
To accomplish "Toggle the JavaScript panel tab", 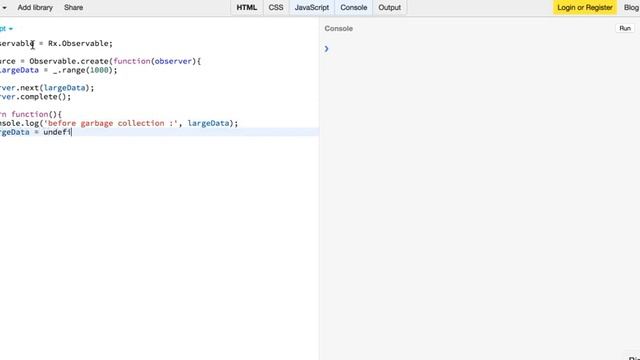I will coord(312,7).
